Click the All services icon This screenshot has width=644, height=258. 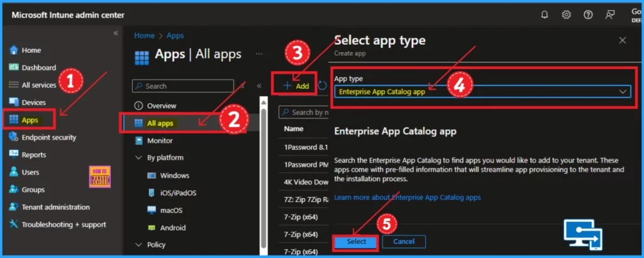pos(14,85)
